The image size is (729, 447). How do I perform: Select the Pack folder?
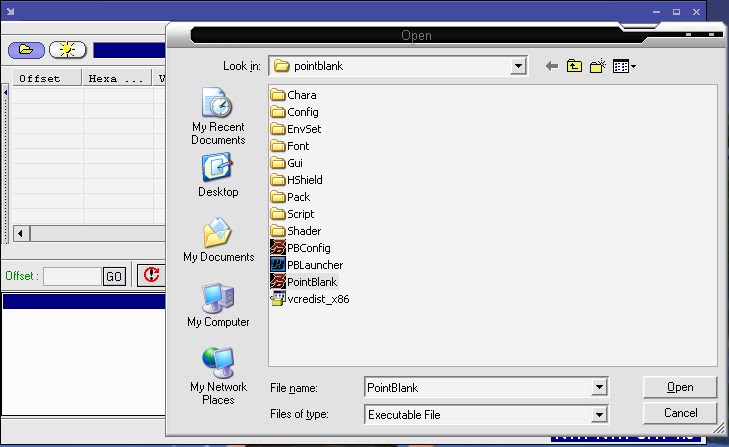(291, 197)
